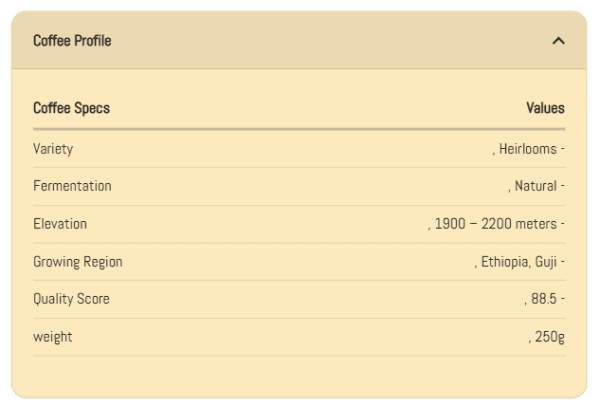600x407 pixels.
Task: Select the weight spec label
Action: coord(52,337)
